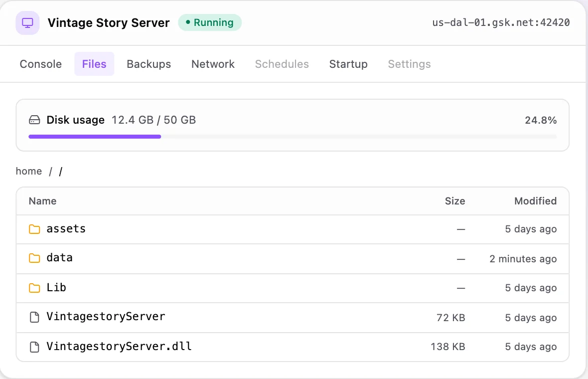Click the Disk usage progress bar
The width and height of the screenshot is (588, 379).
(x=293, y=137)
